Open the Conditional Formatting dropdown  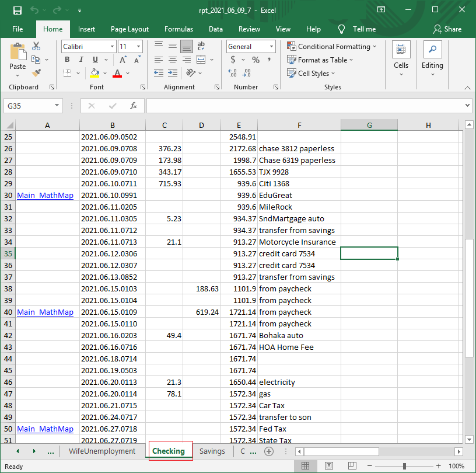click(331, 47)
